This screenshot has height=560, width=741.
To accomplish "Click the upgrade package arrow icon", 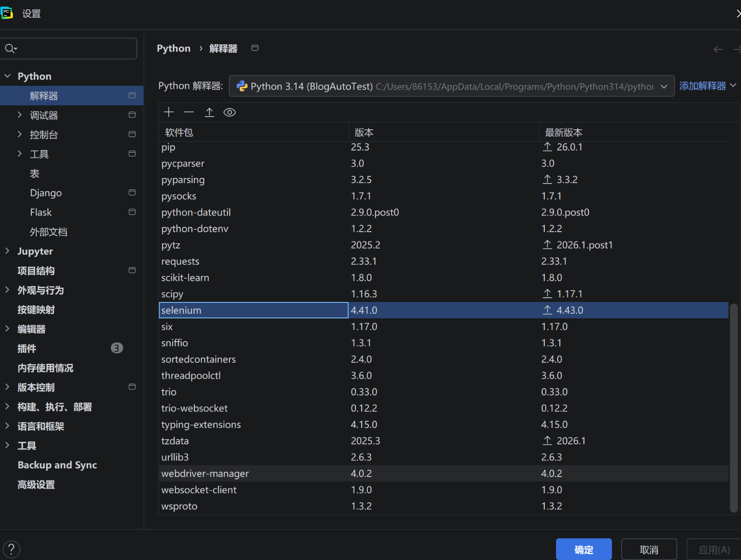I will click(209, 112).
